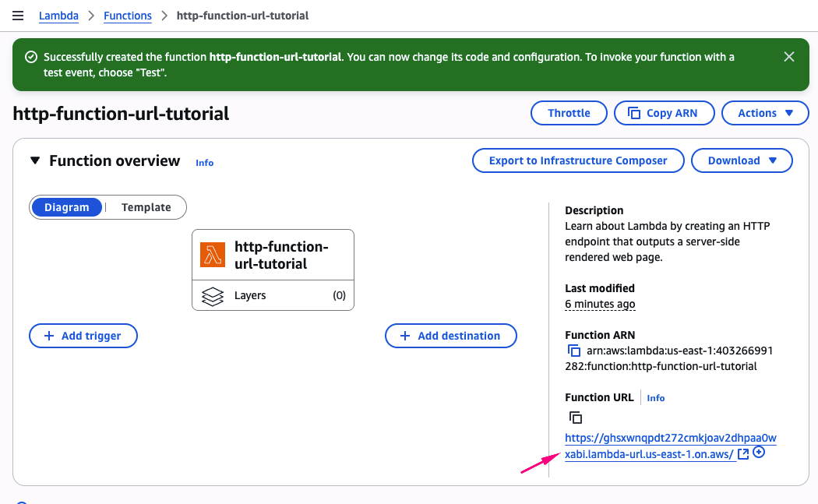Dismiss the green success notification
Viewport: 818px width, 504px height.
(789, 57)
